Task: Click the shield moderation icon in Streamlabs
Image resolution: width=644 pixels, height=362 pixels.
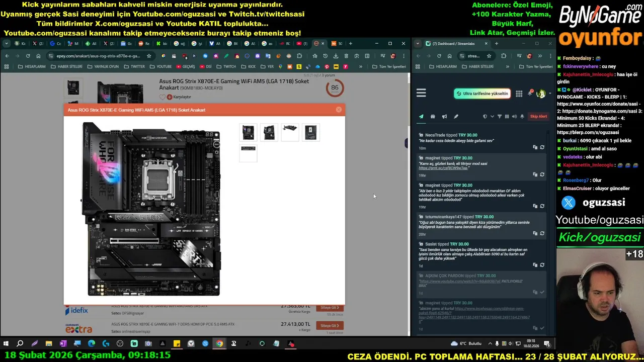Action: 485,117
